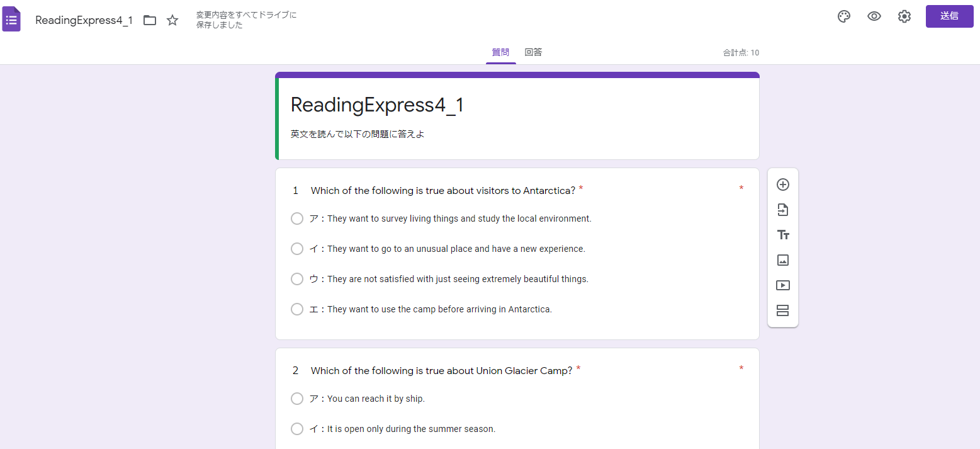980x449 pixels.
Task: Select option イ about an unusual place
Action: click(x=297, y=249)
